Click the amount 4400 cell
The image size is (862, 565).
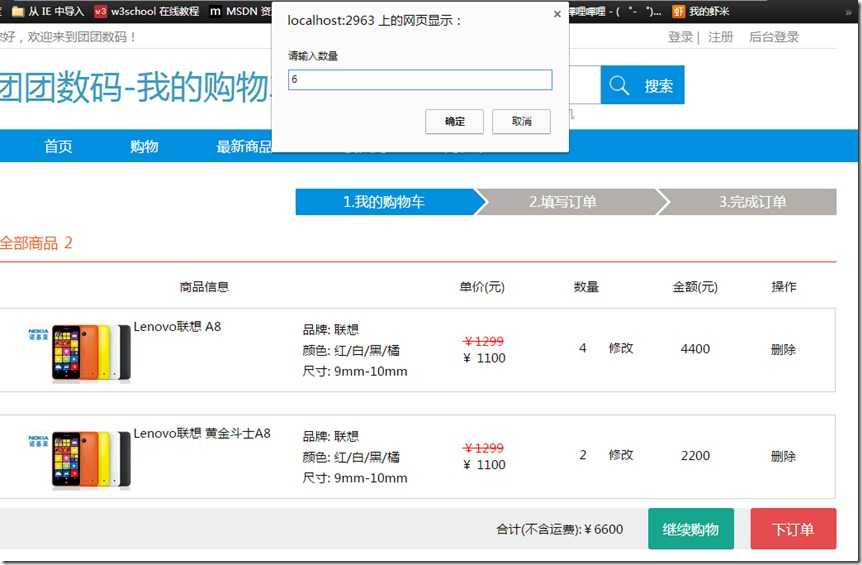695,349
